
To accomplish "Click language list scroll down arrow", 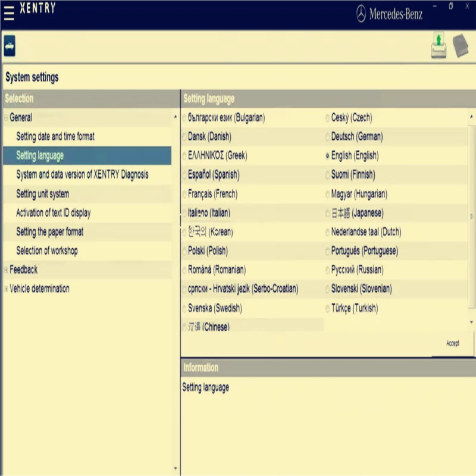I will (x=471, y=322).
